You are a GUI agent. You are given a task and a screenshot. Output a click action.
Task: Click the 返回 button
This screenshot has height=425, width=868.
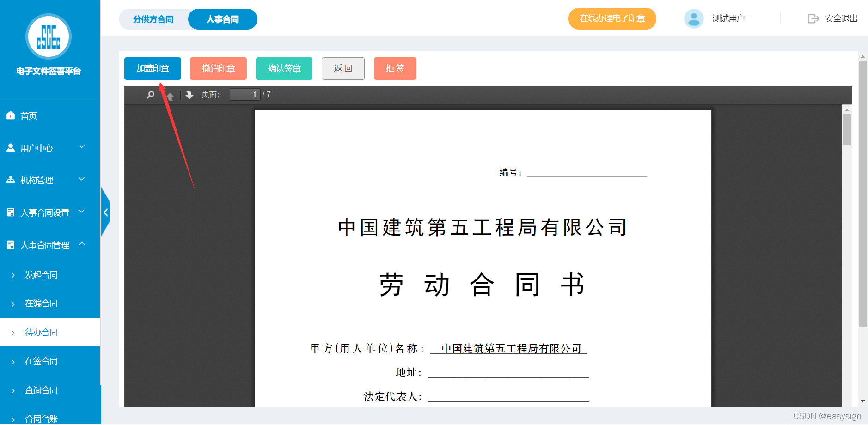coord(343,68)
